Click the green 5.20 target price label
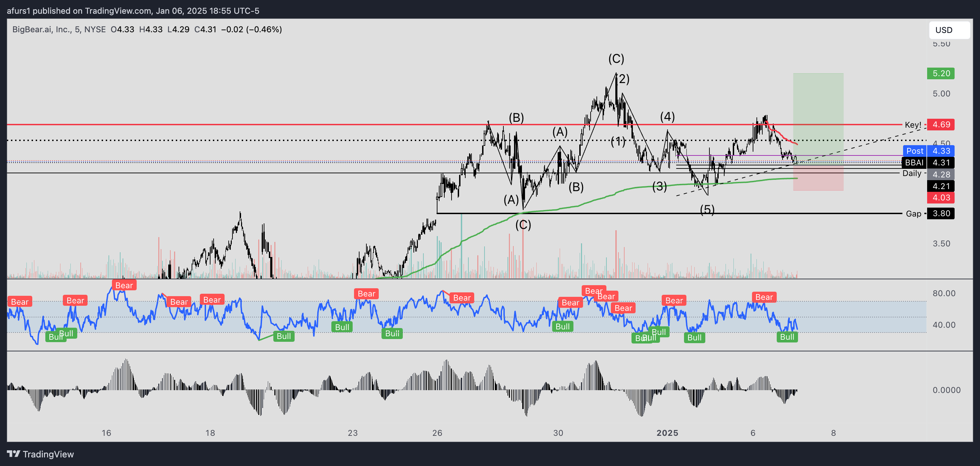Screen dimensions: 980x466 [x=941, y=73]
